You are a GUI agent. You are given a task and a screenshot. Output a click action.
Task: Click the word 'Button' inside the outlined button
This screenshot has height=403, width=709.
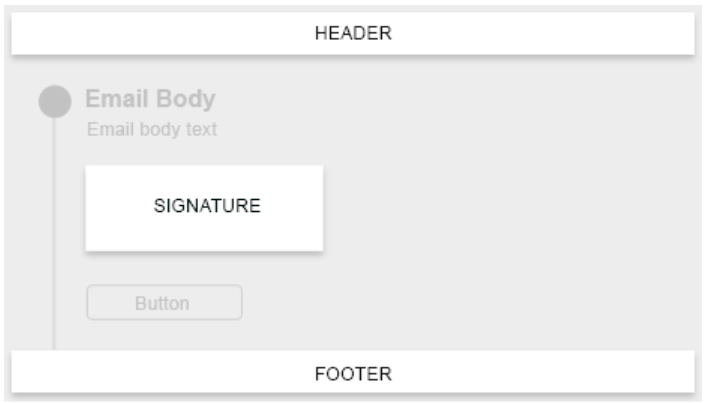click(x=162, y=303)
